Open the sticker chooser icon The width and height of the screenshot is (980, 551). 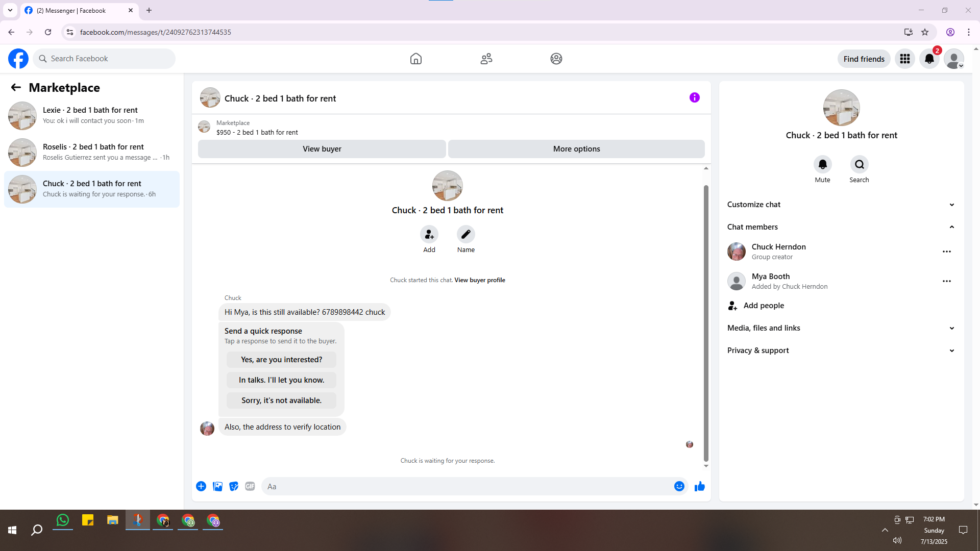(x=234, y=486)
